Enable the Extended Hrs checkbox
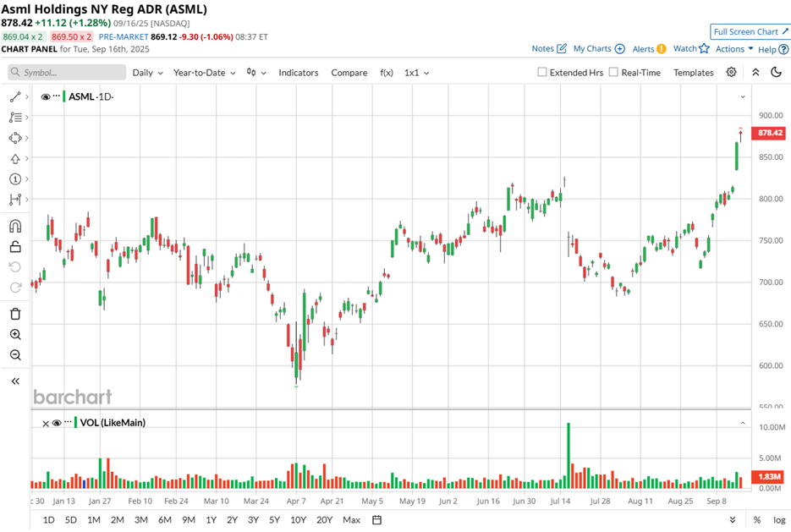Viewport: 791px width, 532px height. (x=542, y=72)
